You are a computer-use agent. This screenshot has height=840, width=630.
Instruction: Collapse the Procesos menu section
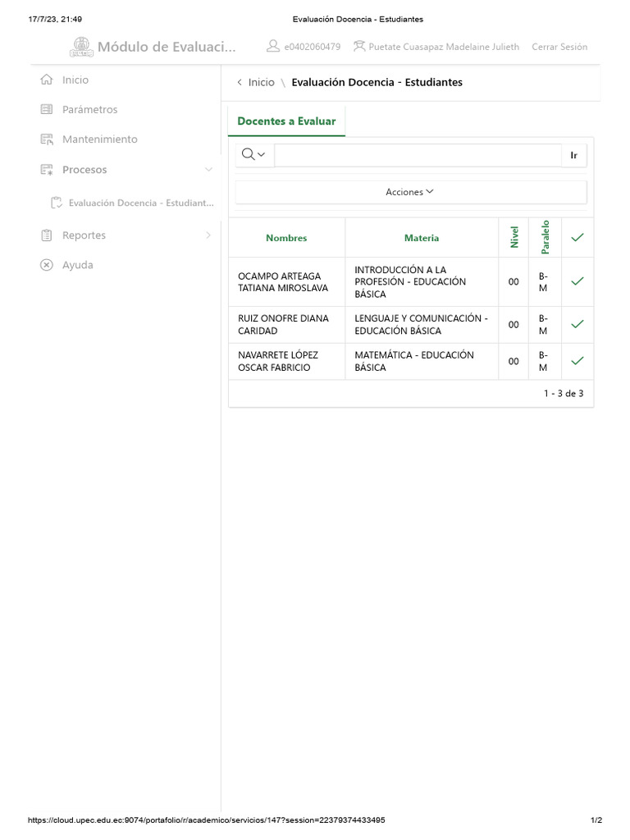[208, 170]
